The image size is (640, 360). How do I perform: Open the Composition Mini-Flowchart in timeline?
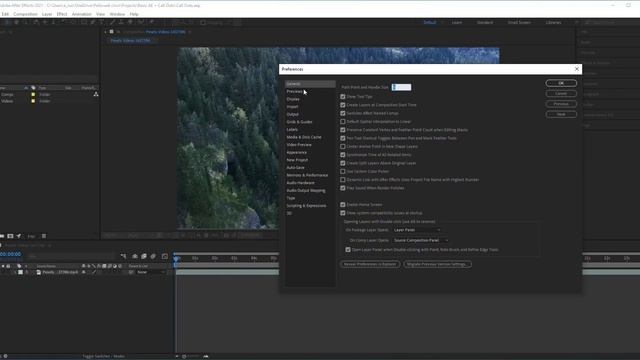tap(123, 256)
